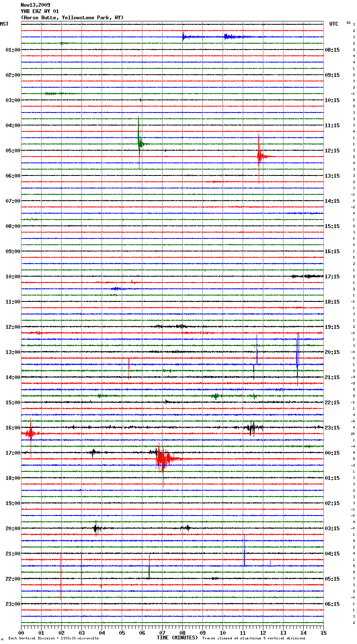The width and height of the screenshot is (357, 644).
Task: Click the "Each Vertical Division = 1333.33 microvolts" note
Action: pos(53,639)
